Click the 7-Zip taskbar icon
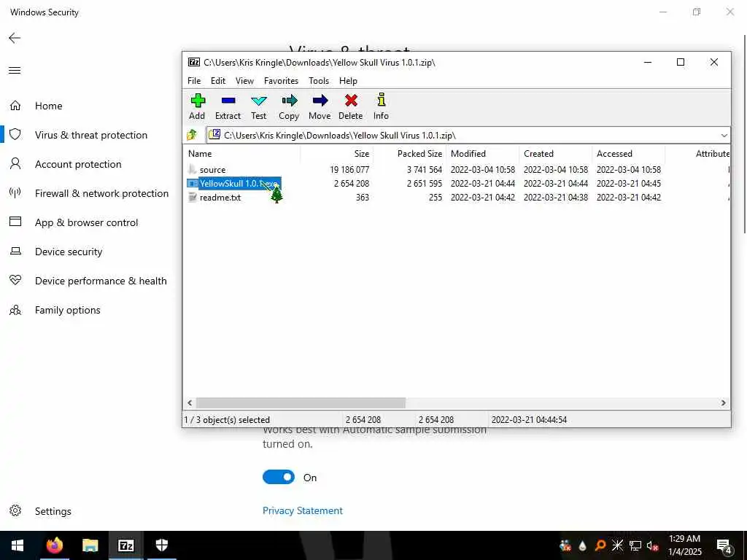The height and width of the screenshot is (560, 747). (125, 545)
